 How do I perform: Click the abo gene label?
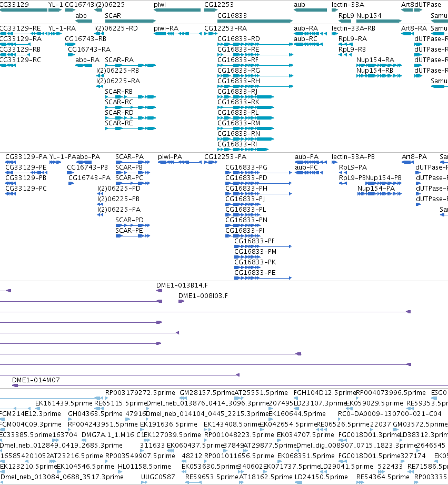[81, 15]
